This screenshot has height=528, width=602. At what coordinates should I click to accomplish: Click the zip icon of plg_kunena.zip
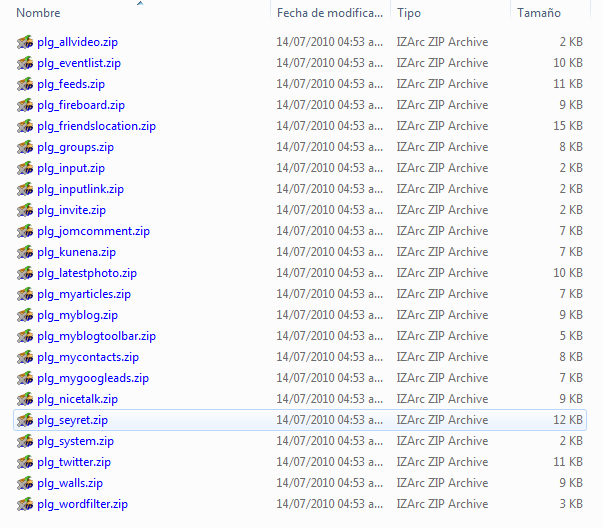[25, 252]
